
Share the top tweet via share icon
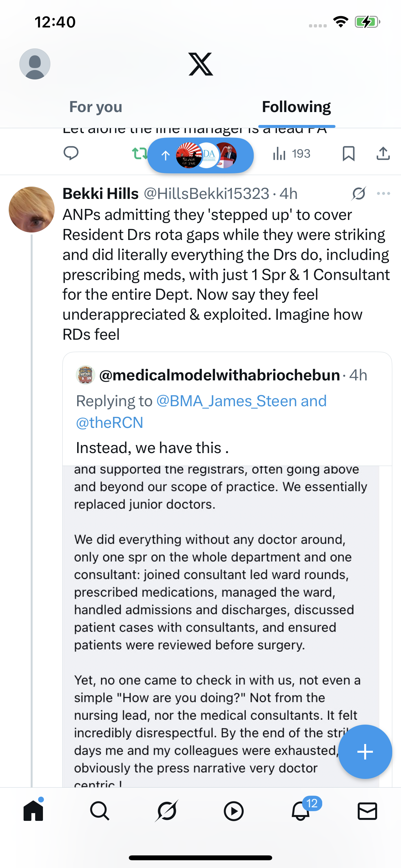[383, 153]
